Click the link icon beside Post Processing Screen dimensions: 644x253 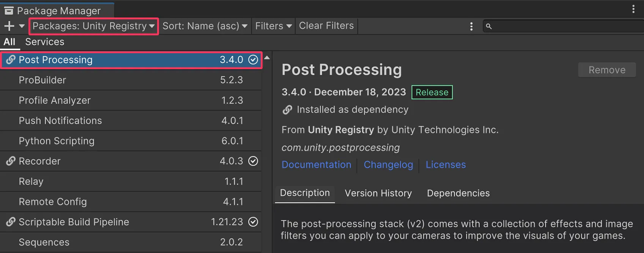click(x=11, y=60)
